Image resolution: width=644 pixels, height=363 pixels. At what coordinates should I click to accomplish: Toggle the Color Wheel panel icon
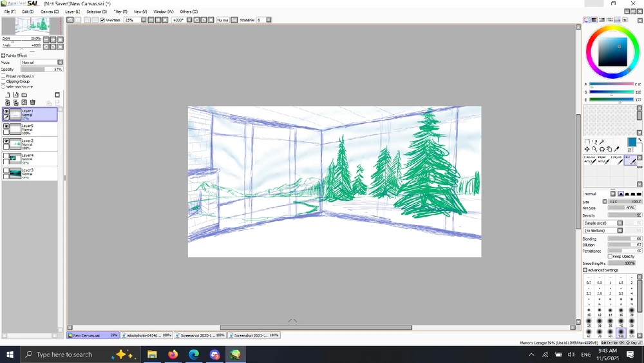(x=586, y=20)
